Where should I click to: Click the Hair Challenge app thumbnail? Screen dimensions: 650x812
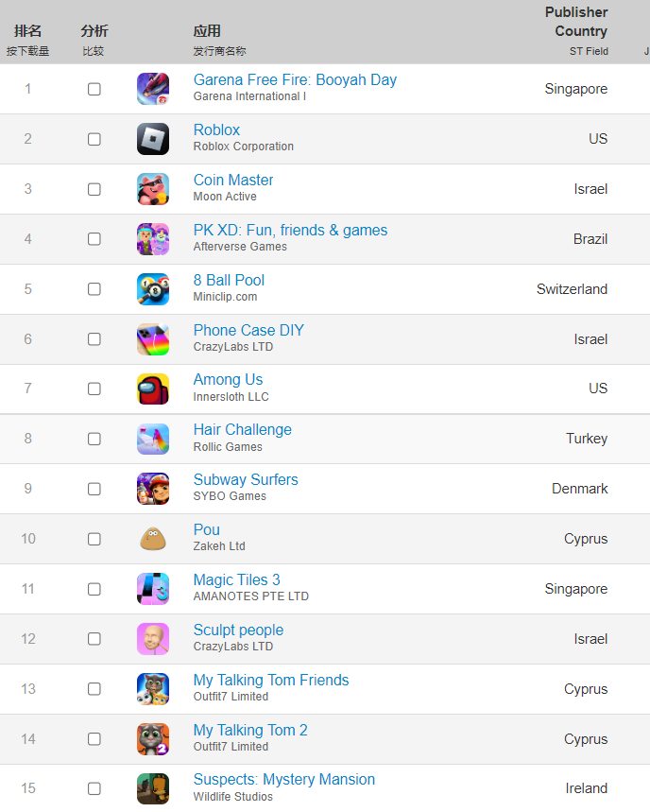point(153,439)
